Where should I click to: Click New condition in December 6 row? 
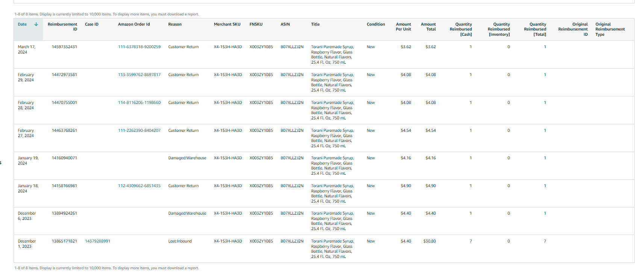[x=371, y=213]
